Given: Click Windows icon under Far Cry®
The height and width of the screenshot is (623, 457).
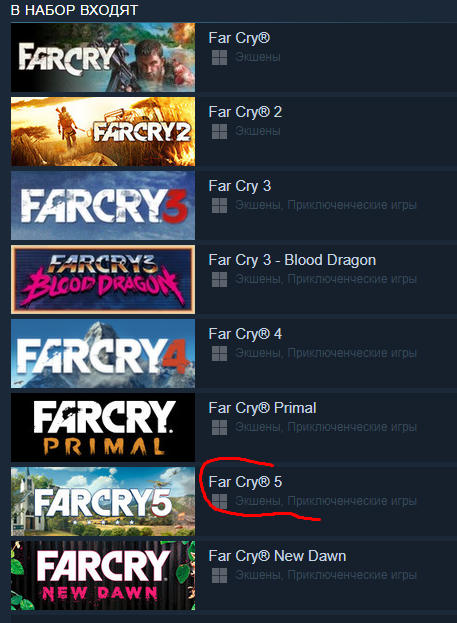Looking at the screenshot, I should click(x=219, y=58).
